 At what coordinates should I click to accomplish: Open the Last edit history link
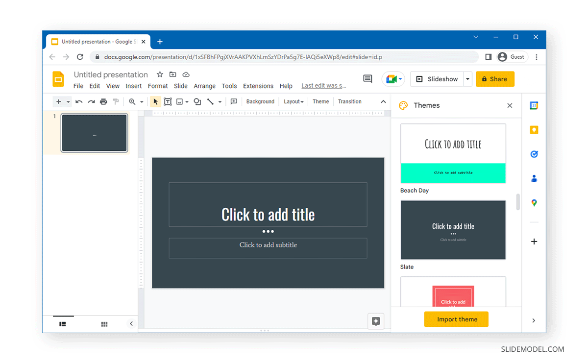[324, 86]
